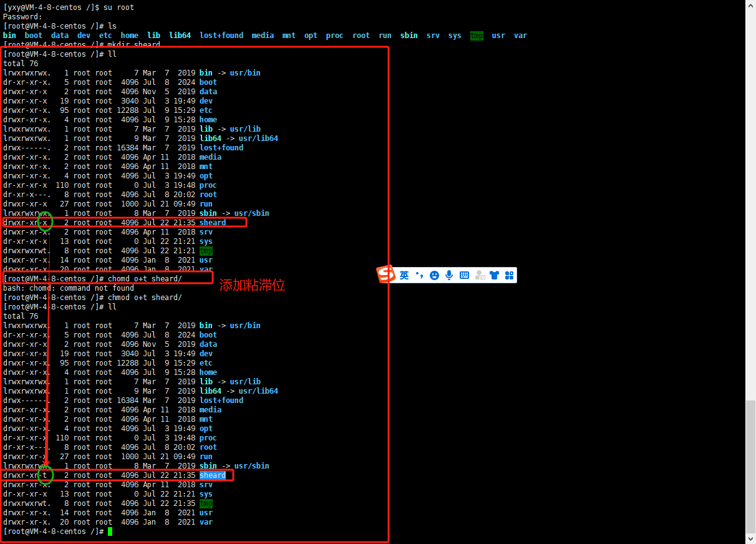Click the scrollbar down arrow
This screenshot has width=756, height=544.
(751, 538)
